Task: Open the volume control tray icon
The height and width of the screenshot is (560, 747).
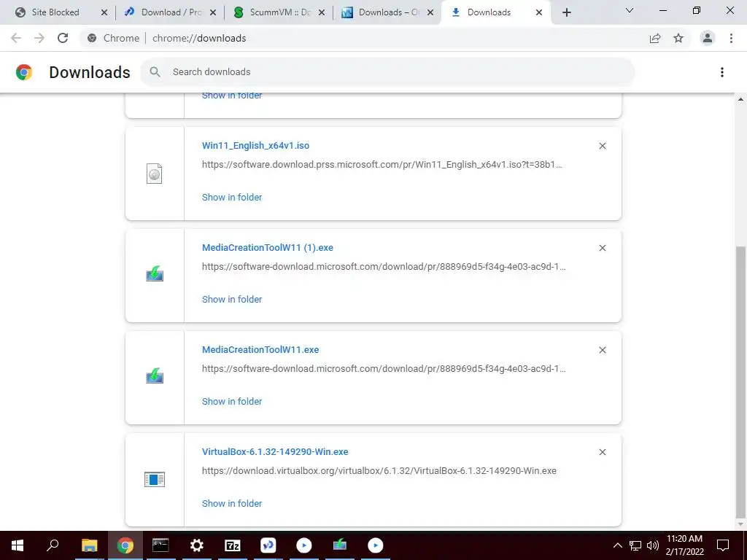Action: coord(653,545)
